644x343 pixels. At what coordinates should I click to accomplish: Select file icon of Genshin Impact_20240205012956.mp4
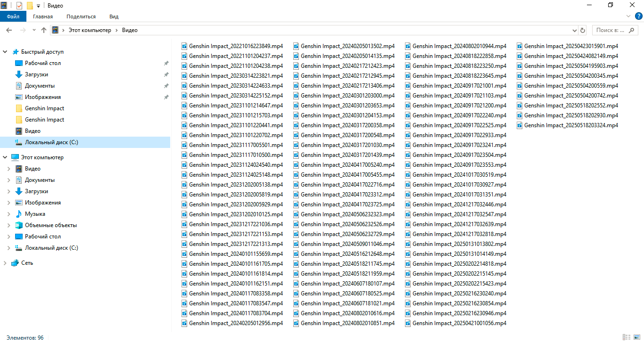[x=184, y=323]
